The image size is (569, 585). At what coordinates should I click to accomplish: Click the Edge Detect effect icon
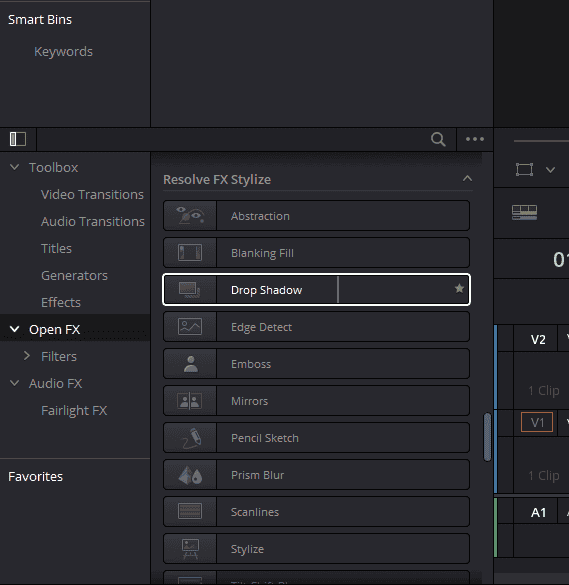coord(190,326)
